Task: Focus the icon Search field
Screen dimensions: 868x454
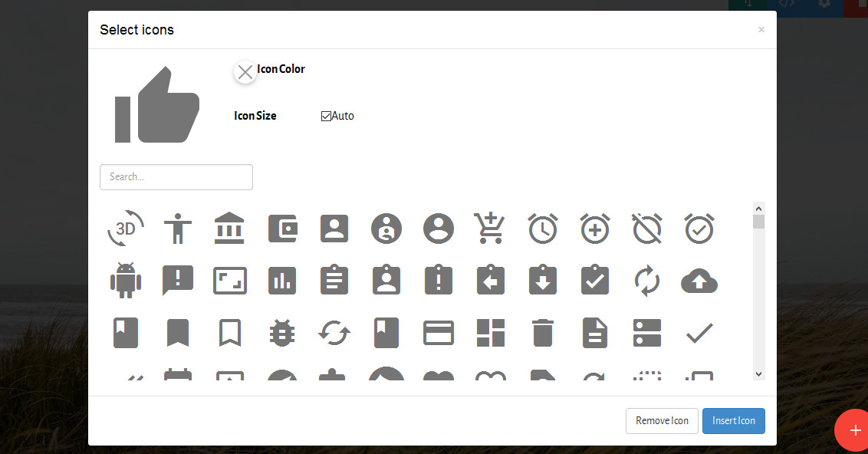Action: (176, 177)
